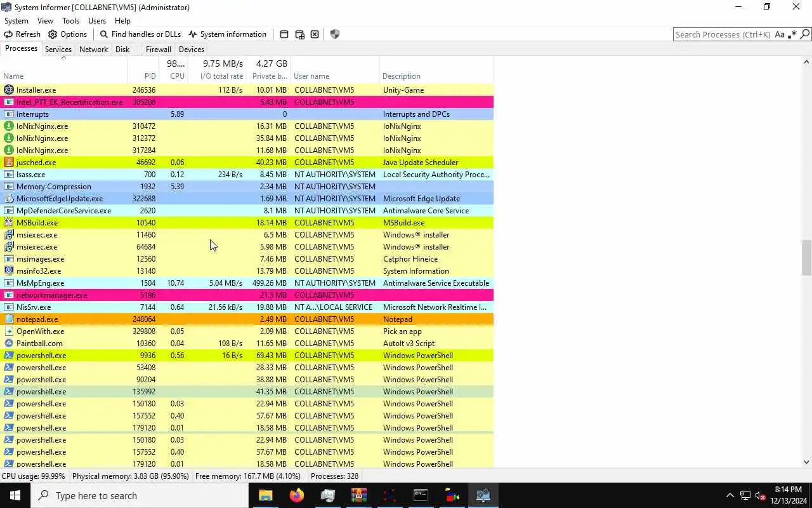Click the find window and thread icon

coord(299,34)
